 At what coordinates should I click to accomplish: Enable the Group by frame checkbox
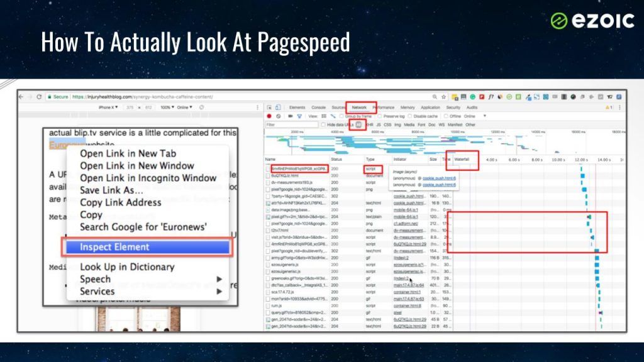tap(341, 116)
